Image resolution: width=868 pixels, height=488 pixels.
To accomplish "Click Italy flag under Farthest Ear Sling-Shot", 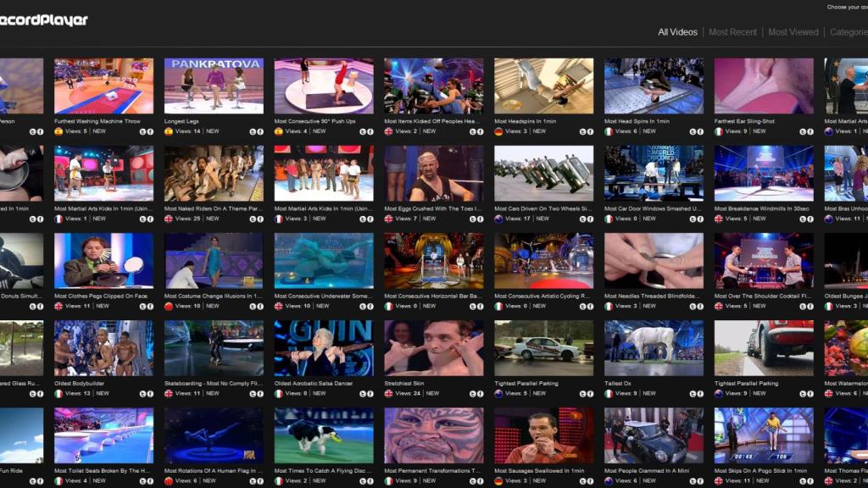I will [x=719, y=131].
